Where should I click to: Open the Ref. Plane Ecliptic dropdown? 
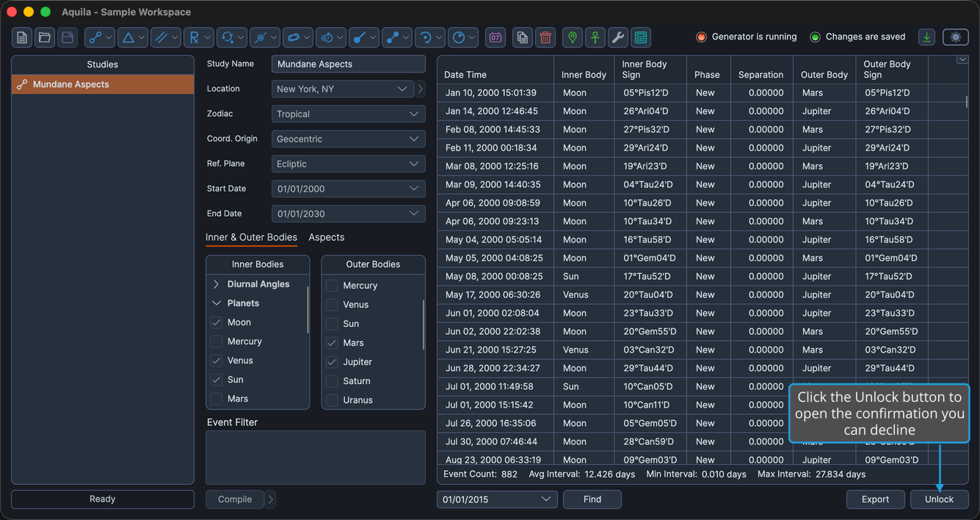349,164
